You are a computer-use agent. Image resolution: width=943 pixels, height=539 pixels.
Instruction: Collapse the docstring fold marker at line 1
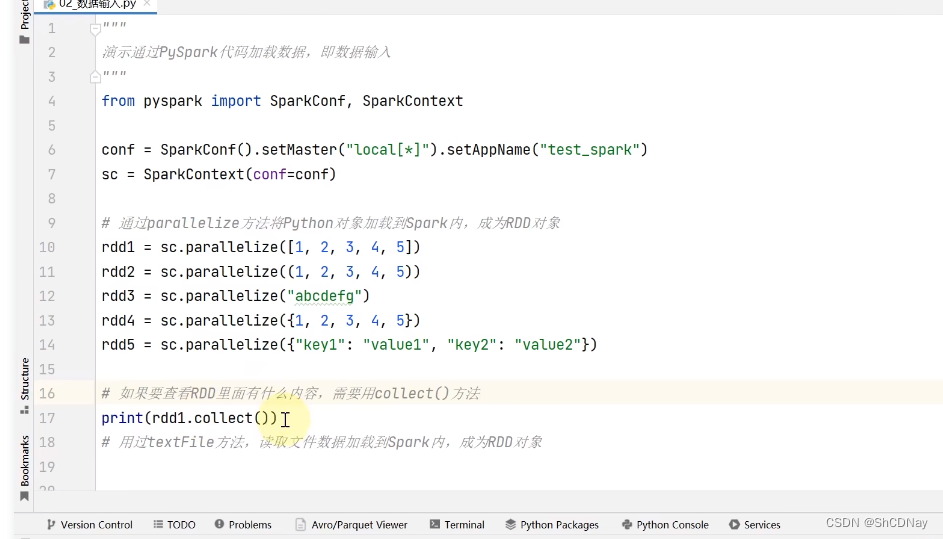coord(95,28)
